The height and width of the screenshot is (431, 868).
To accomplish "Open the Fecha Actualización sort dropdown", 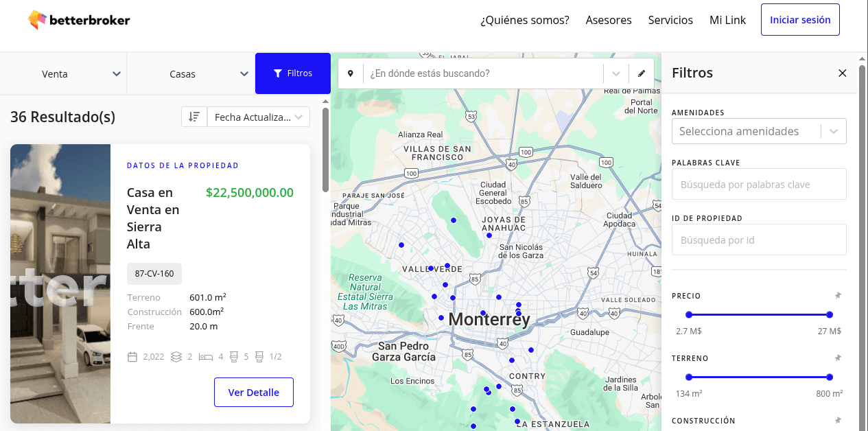I will click(258, 117).
